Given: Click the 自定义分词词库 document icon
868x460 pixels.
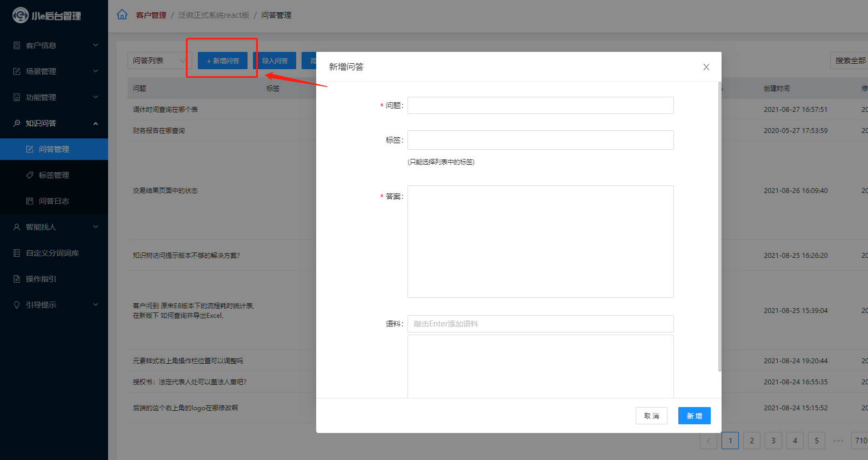Looking at the screenshot, I should [17, 253].
